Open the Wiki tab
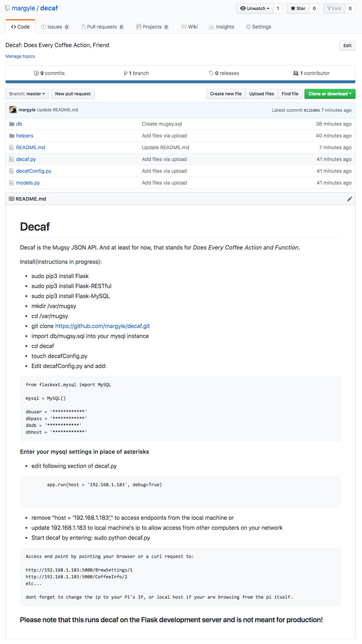This screenshot has width=362, height=644. pyautogui.click(x=189, y=27)
